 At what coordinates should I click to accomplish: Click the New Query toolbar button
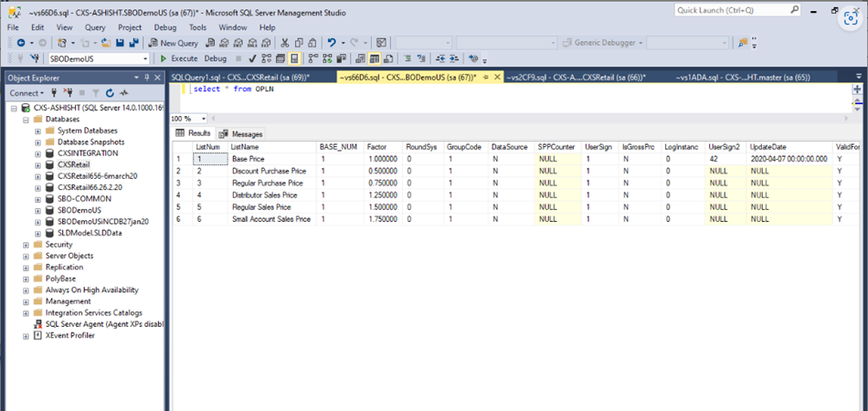click(x=173, y=43)
